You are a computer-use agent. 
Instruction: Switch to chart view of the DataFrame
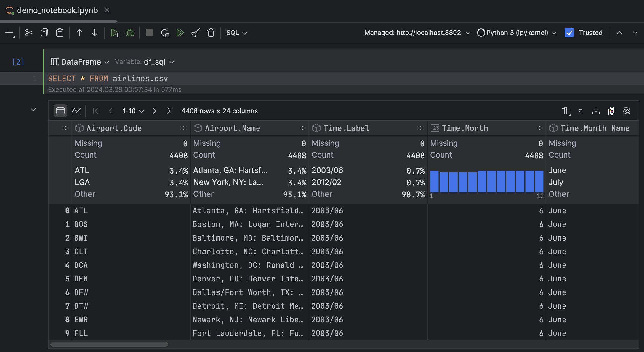coord(76,111)
